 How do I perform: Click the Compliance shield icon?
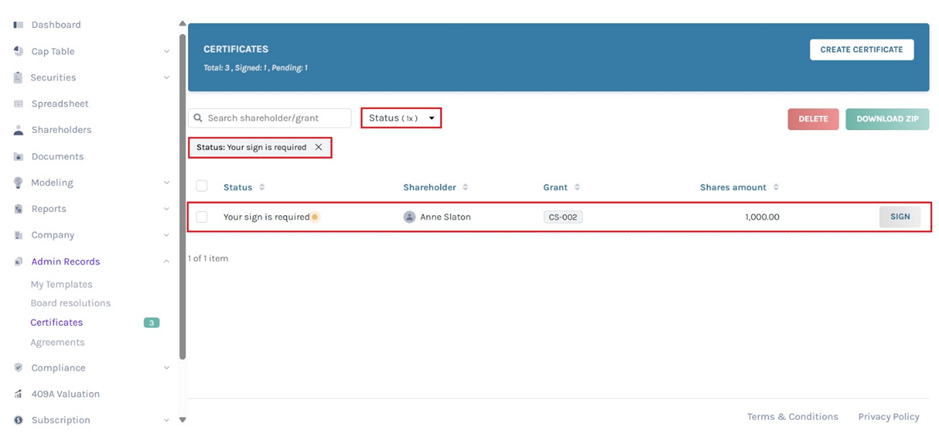point(18,368)
